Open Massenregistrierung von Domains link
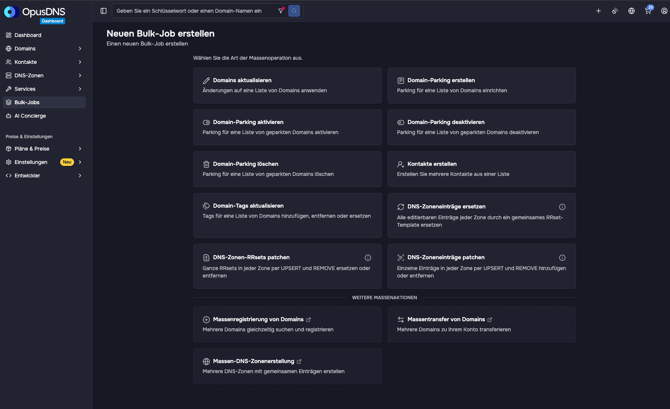The height and width of the screenshot is (409, 670). coord(287,324)
